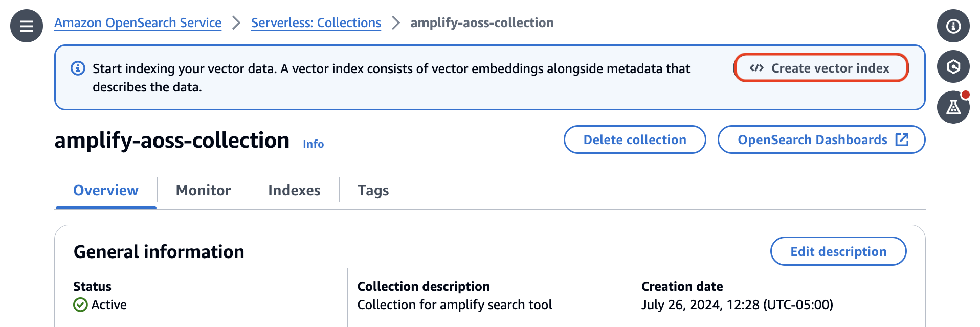Click the info circle in the banner
Viewport: 980px width, 327px height.
coord(78,68)
